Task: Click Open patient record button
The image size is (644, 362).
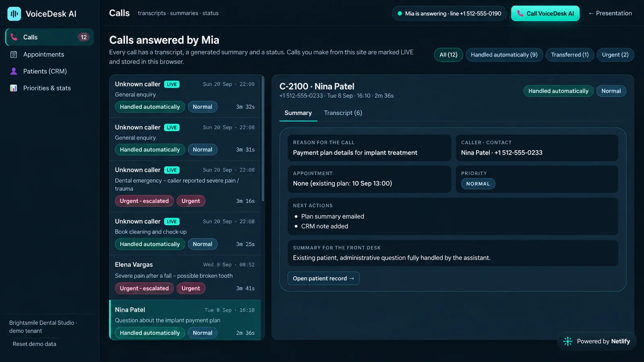Action: click(x=324, y=278)
